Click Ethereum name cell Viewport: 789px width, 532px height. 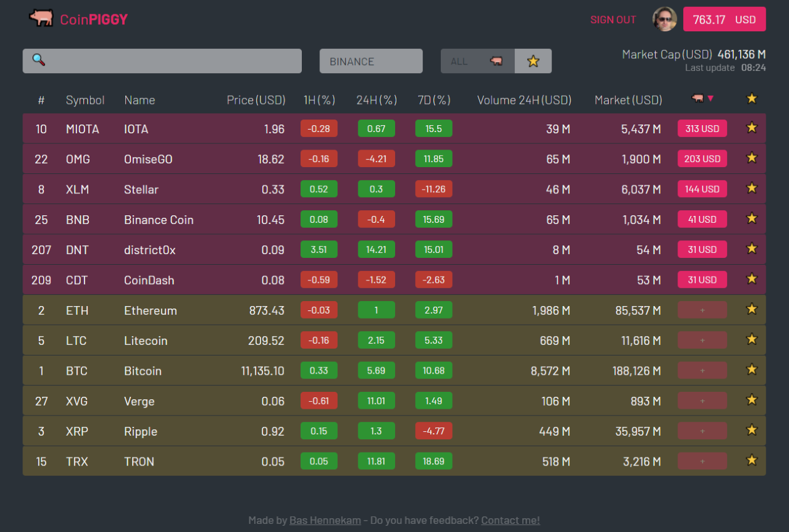point(150,310)
